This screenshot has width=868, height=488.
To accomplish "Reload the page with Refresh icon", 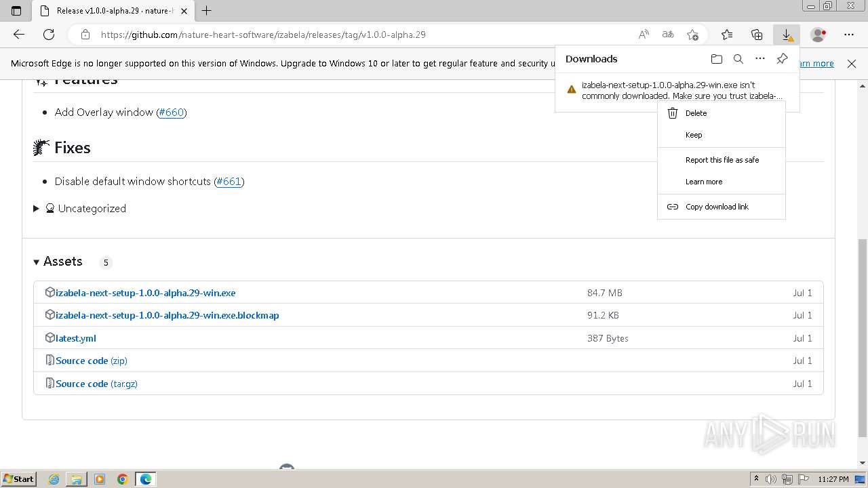I will tap(49, 35).
